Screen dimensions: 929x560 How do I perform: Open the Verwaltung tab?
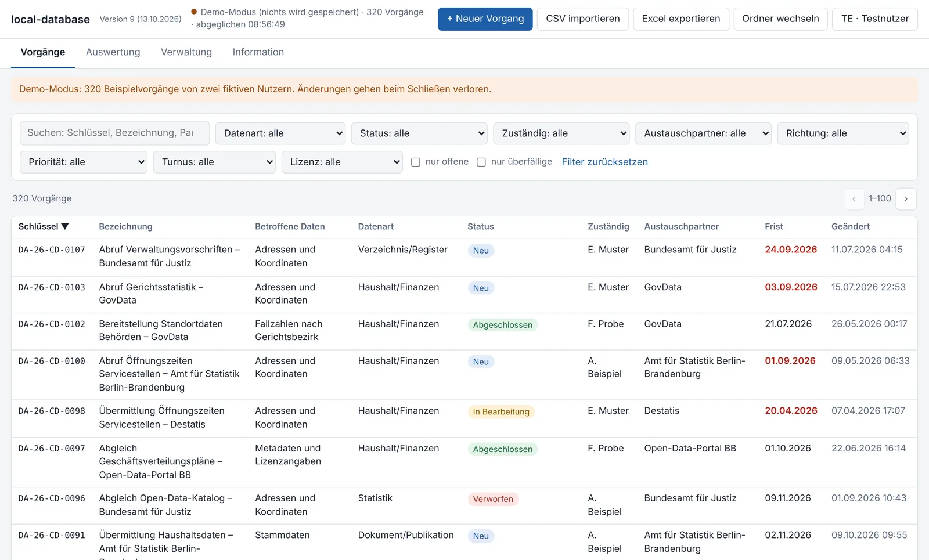[x=186, y=52]
